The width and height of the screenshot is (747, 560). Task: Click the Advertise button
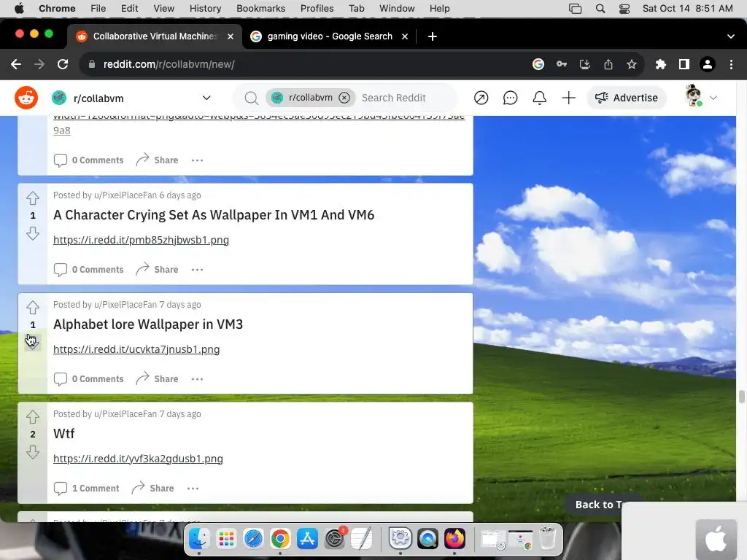click(x=627, y=98)
